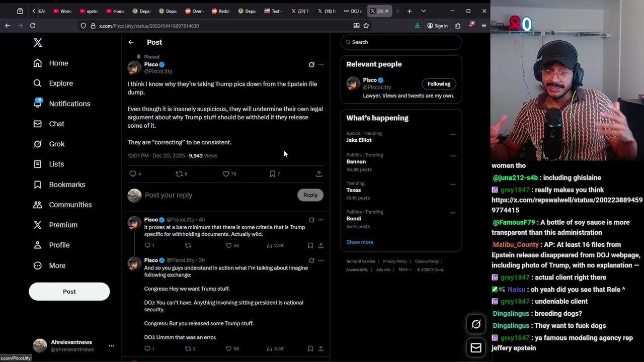Open floating Messages envelope button
644x362 pixels.
(476, 348)
